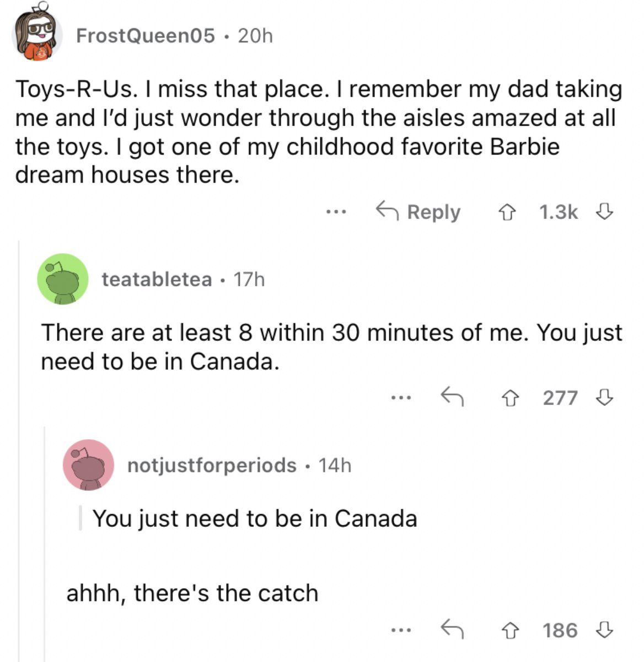Downvote the comment with 186 votes

pyautogui.click(x=605, y=629)
